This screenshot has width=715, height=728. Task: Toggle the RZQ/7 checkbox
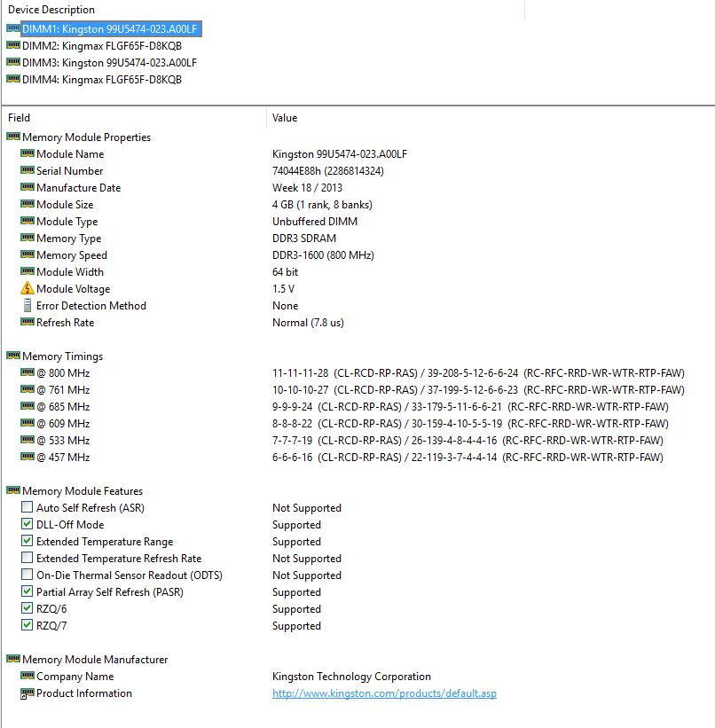(27, 625)
